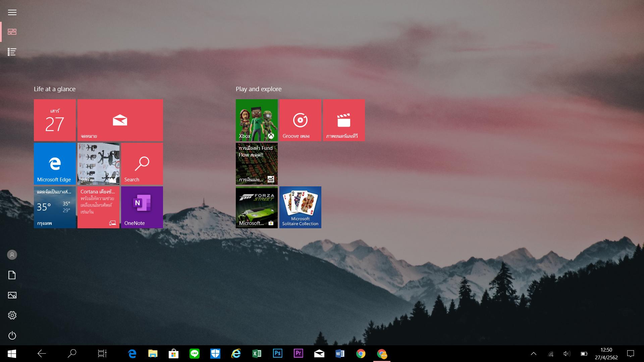Switch to the All apps list view
The image size is (644, 362).
pos(12,52)
